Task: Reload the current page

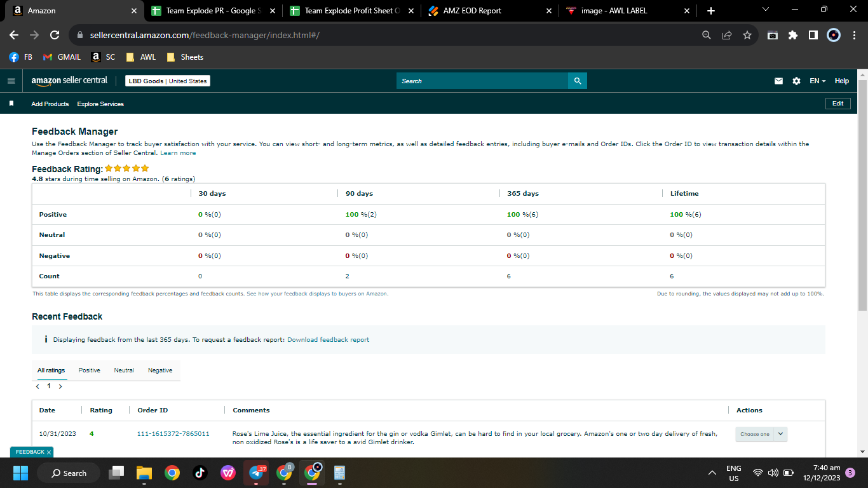Action: [x=55, y=35]
